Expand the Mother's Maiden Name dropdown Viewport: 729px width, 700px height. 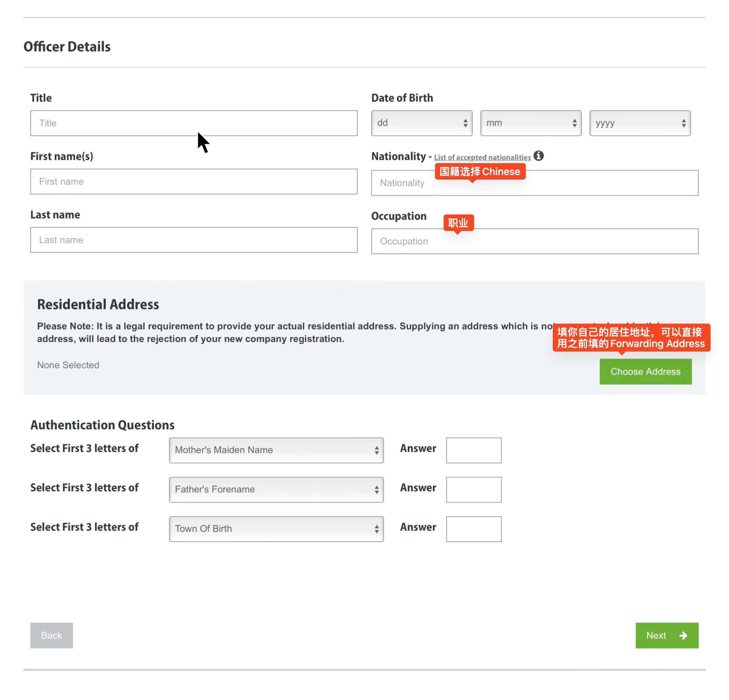click(x=276, y=450)
